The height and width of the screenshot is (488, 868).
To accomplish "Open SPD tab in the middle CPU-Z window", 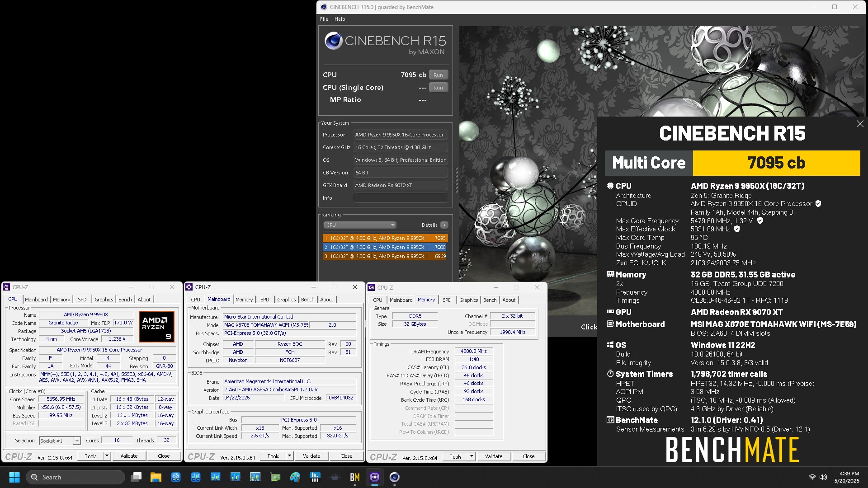I will 265,300.
